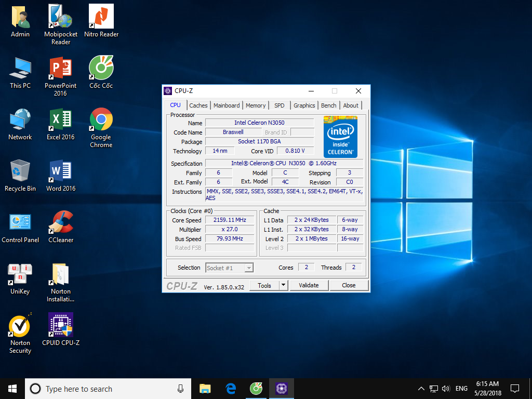Expand the Tools dropdown arrow
Viewport: 532px width, 399px height.
(284, 285)
